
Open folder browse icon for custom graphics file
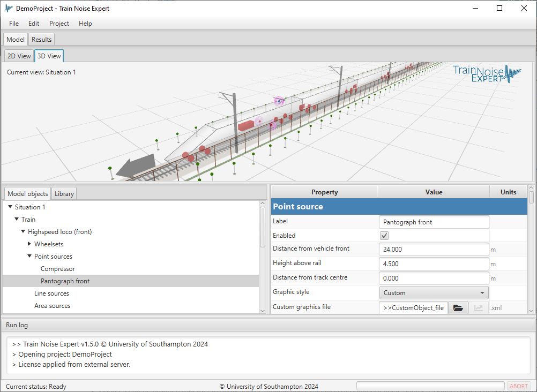(x=458, y=308)
